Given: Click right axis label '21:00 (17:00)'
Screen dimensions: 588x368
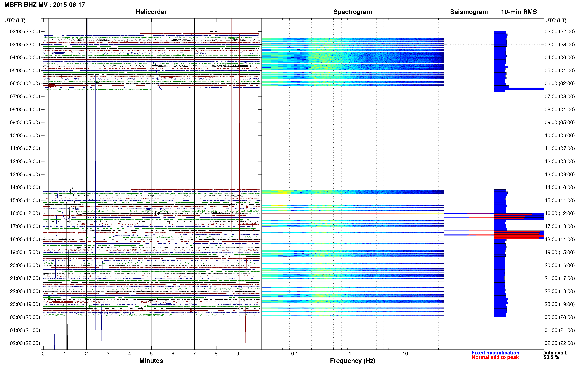Looking at the screenshot, I should point(560,278).
